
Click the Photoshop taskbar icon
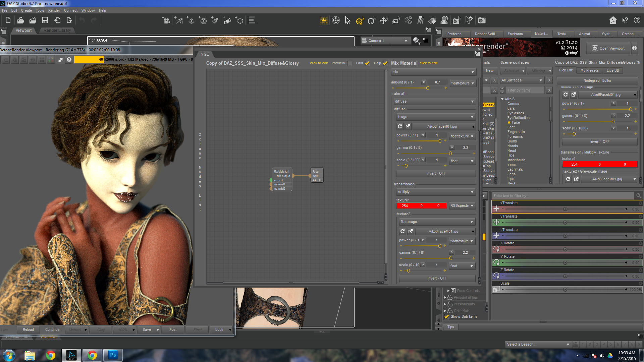(x=113, y=355)
